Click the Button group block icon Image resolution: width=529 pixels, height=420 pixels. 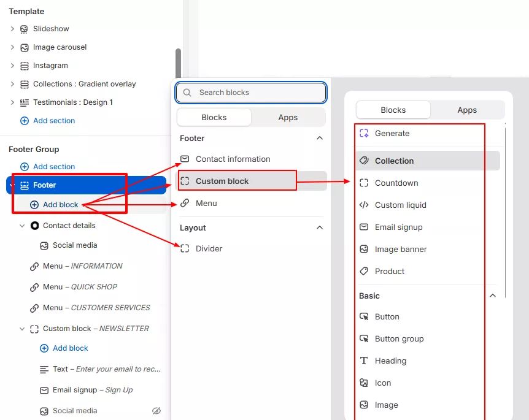pyautogui.click(x=364, y=339)
